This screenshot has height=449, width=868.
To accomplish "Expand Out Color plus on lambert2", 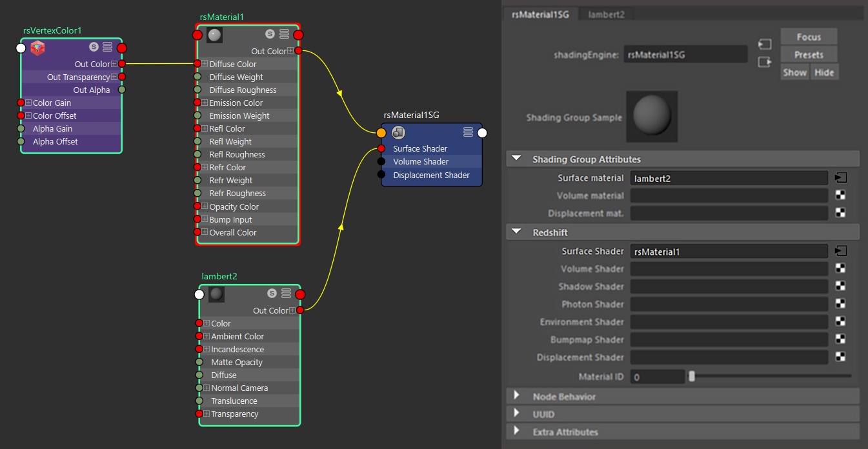I will point(292,310).
